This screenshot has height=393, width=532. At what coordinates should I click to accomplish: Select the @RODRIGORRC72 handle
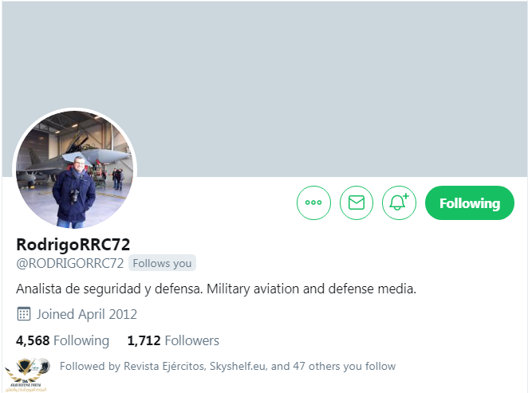coord(70,263)
